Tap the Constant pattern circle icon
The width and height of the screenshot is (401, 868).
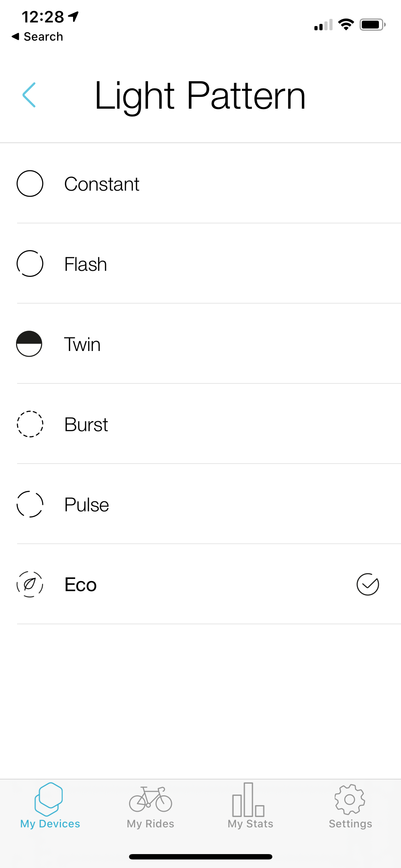30,184
